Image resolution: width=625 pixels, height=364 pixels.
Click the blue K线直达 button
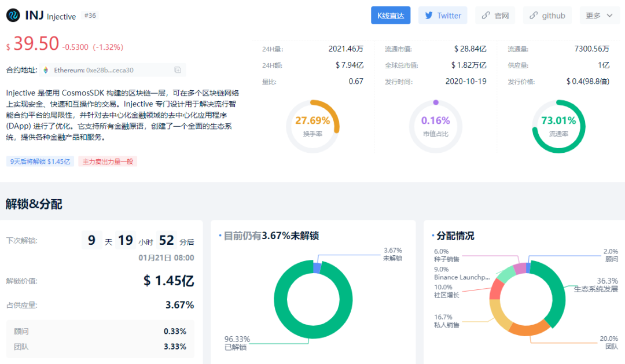click(391, 15)
